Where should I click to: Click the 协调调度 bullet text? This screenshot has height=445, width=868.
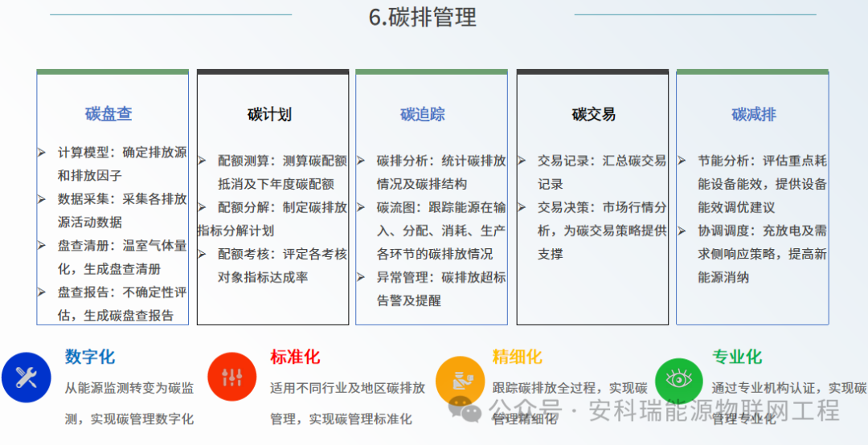[762, 254]
